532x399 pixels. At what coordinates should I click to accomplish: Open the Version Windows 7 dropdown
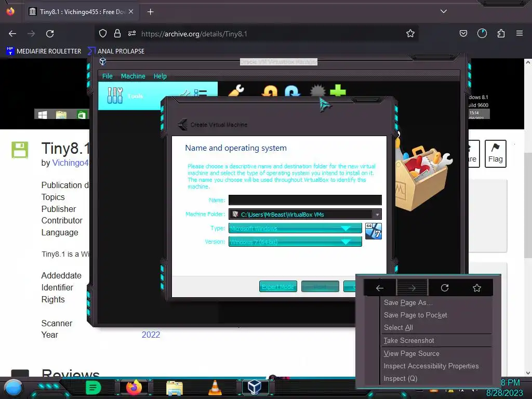click(295, 242)
